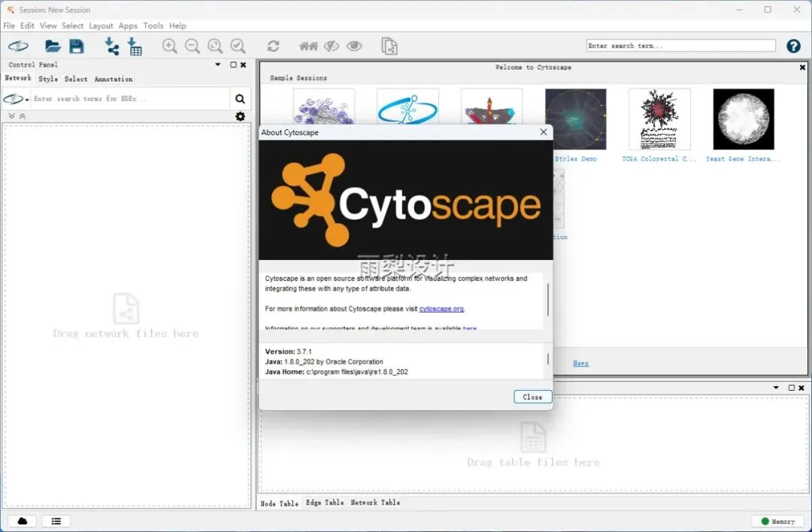Click first neighbors of selected nodes icon

(x=309, y=46)
